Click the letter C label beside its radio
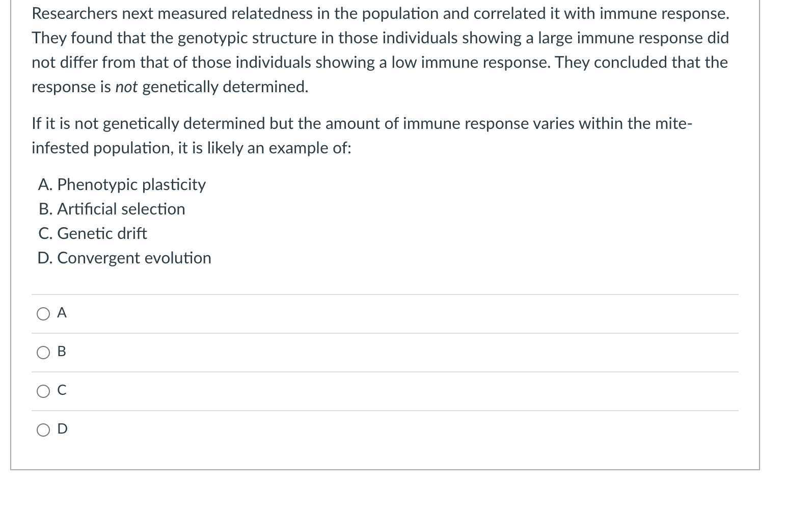Image resolution: width=812 pixels, height=510 pixels. 62,390
